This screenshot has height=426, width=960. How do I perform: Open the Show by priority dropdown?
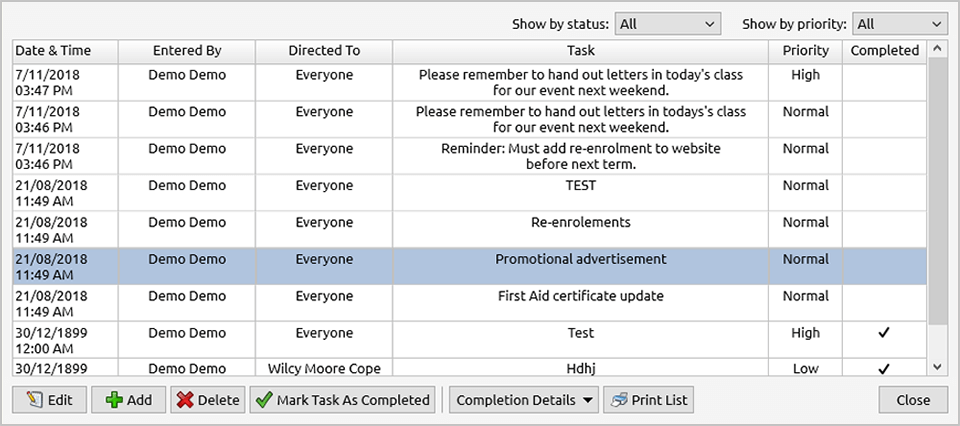pos(900,24)
